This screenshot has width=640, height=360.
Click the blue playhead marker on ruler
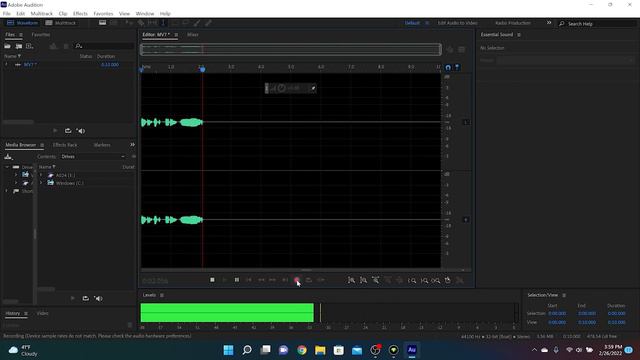[x=202, y=69]
